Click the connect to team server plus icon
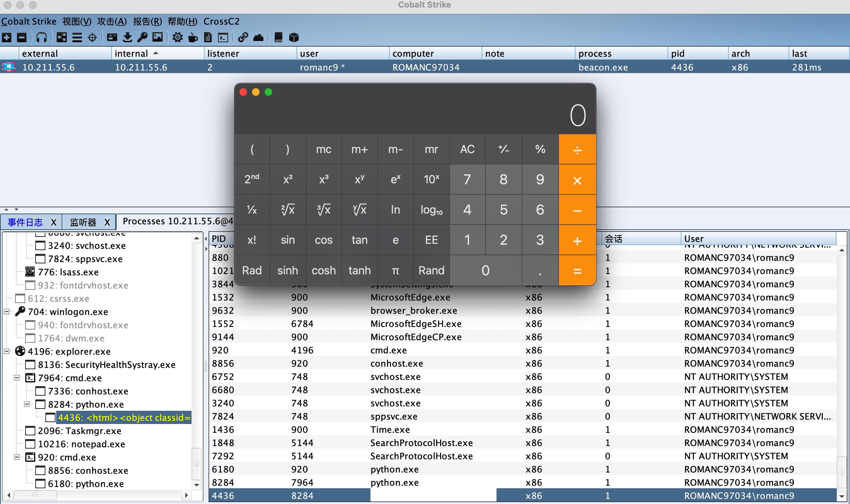 coord(7,37)
